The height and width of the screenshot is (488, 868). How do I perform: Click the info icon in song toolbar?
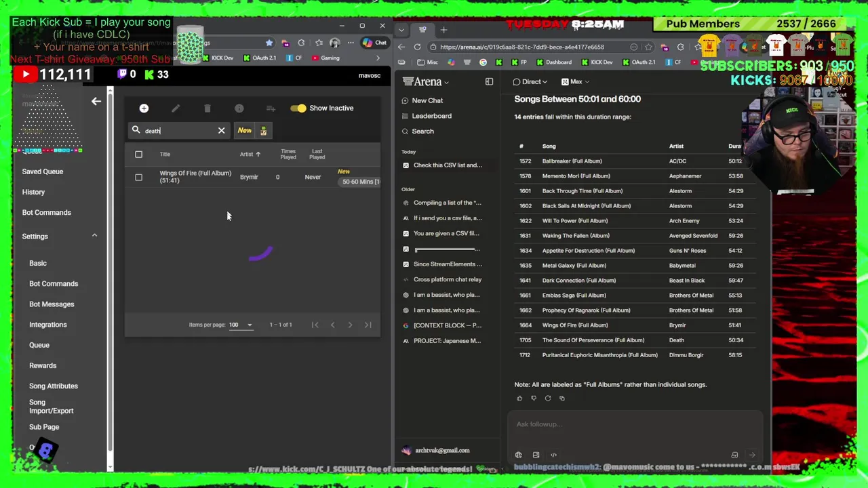[239, 108]
